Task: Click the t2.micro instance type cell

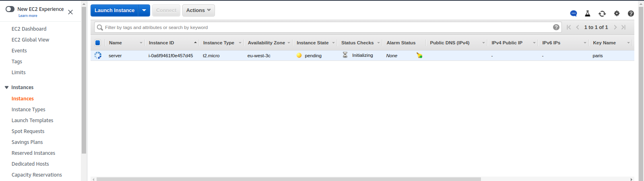Action: [x=211, y=56]
